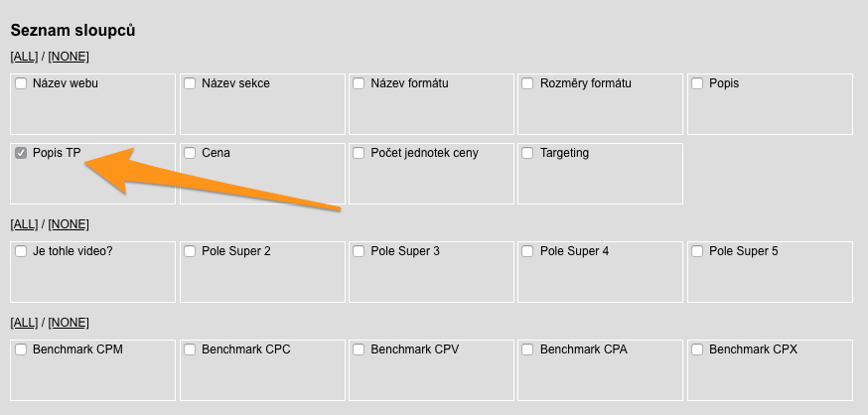
Task: Check the Benchmark CPC checkbox
Action: 190,350
